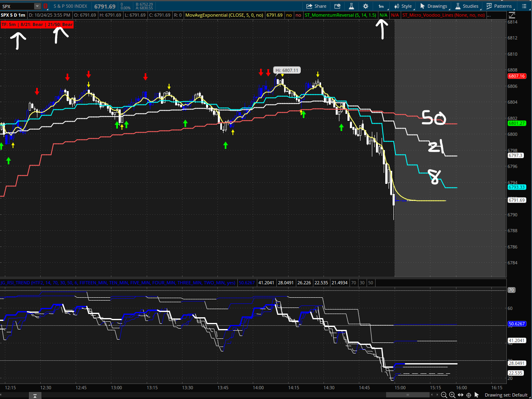Select the pointer cursor tool at bottom
532x399 pixels.
(477, 395)
